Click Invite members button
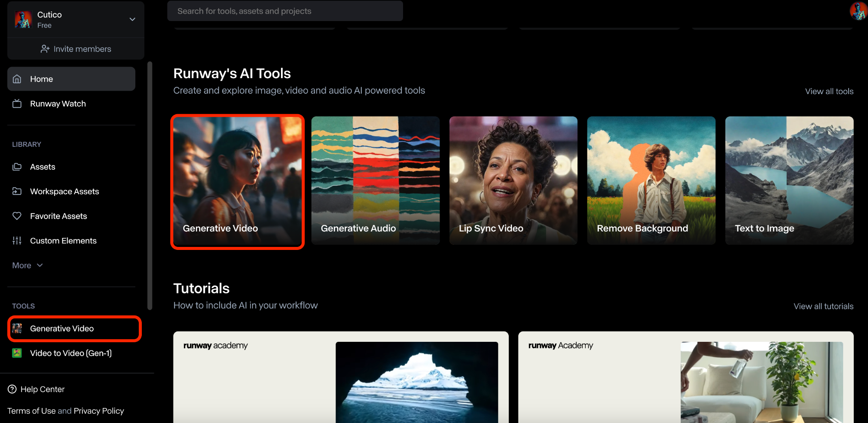868x423 pixels. [x=76, y=49]
